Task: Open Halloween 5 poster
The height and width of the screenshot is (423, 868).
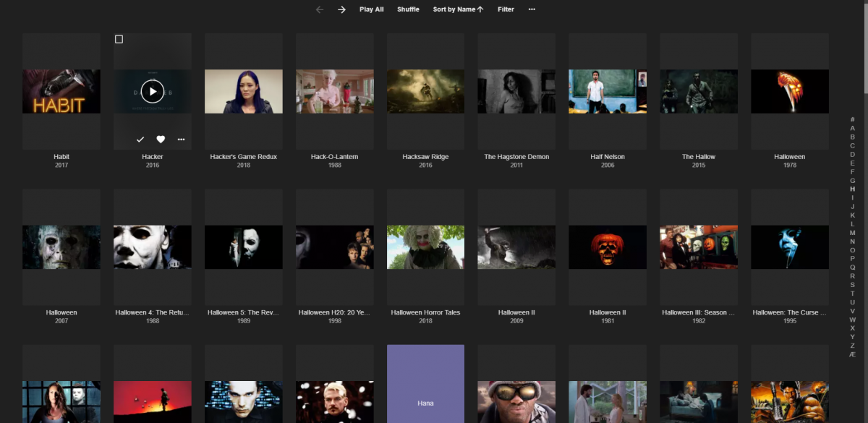Action: click(x=244, y=247)
